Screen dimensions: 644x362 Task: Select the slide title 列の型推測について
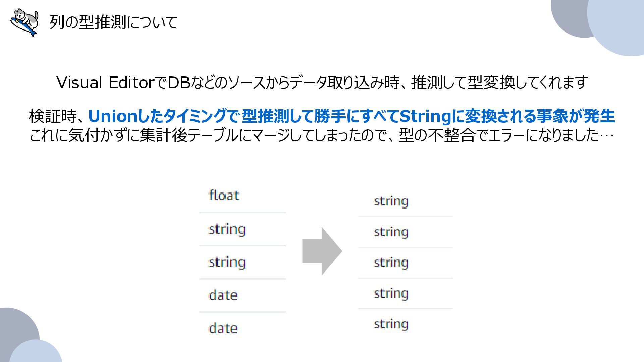click(x=113, y=22)
